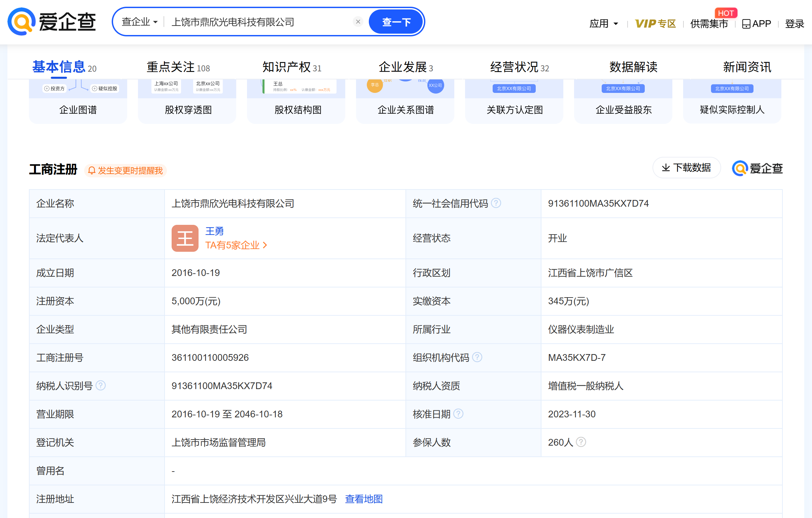Click help icon beside 260人
This screenshot has height=518, width=812.
(x=581, y=442)
